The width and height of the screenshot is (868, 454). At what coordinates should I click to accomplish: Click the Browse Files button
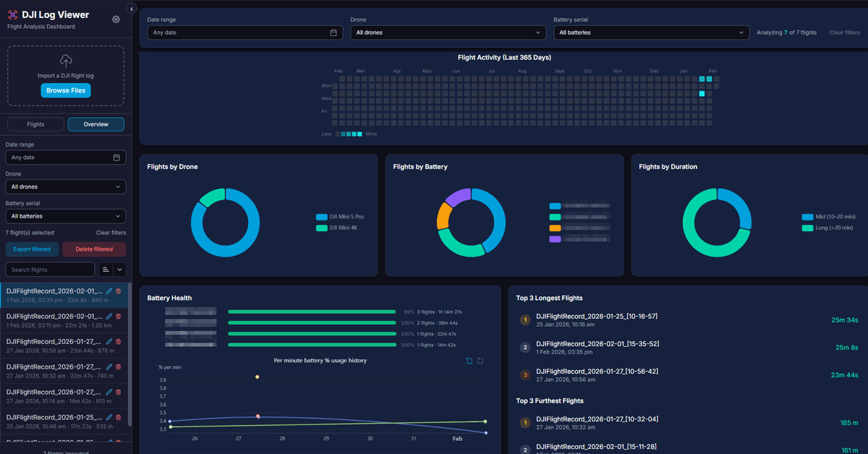point(66,90)
